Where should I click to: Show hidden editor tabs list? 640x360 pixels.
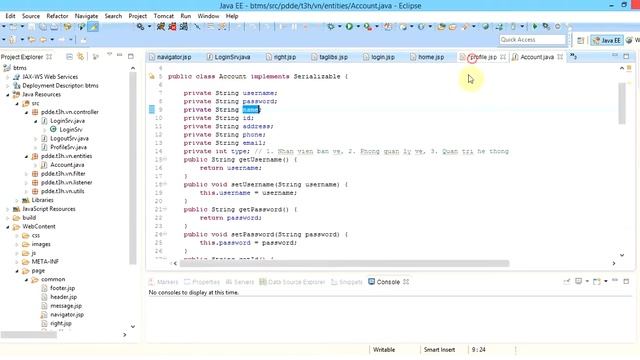click(x=573, y=56)
